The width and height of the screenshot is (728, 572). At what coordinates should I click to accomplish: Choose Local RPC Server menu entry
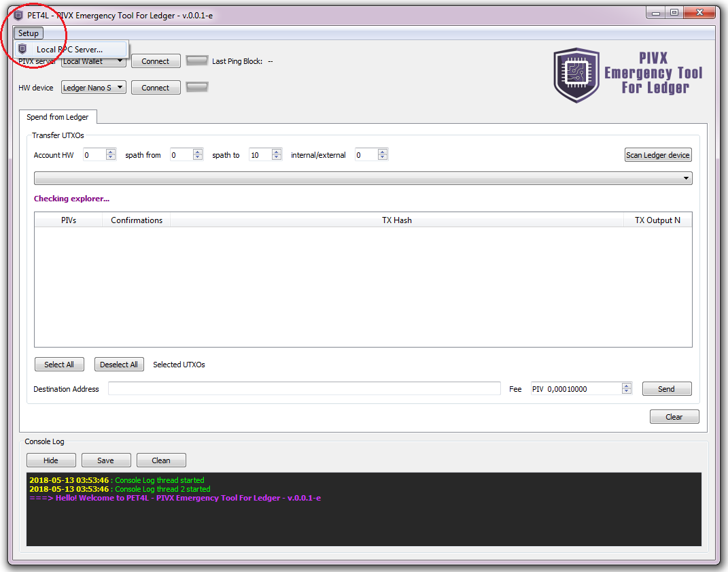coord(71,49)
